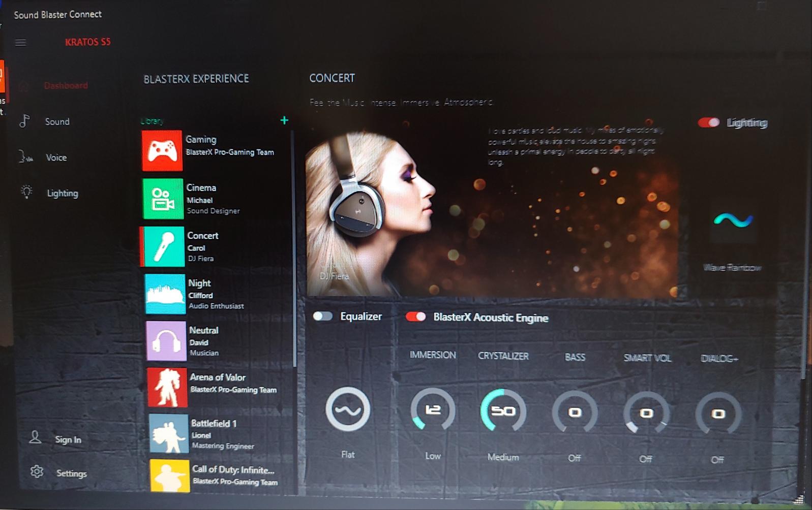The image size is (812, 510).
Task: Click the Wave Rainbow lighting effect icon
Action: pyautogui.click(x=733, y=220)
